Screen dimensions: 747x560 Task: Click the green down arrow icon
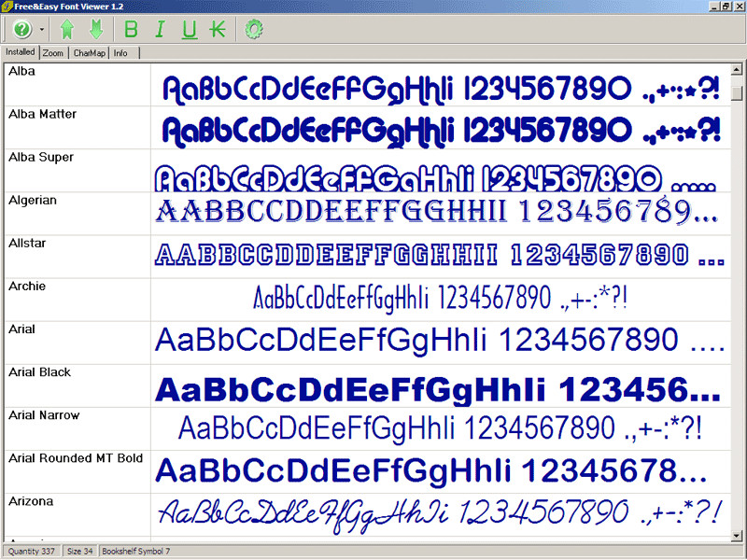coord(96,29)
